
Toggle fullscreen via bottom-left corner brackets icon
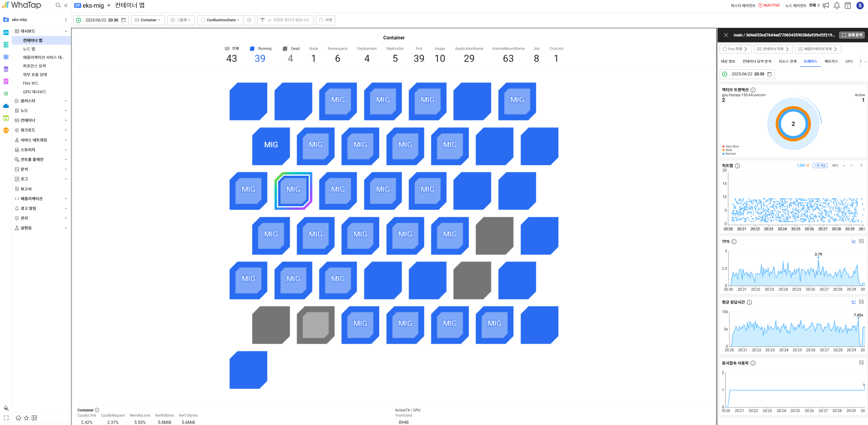pos(6,418)
